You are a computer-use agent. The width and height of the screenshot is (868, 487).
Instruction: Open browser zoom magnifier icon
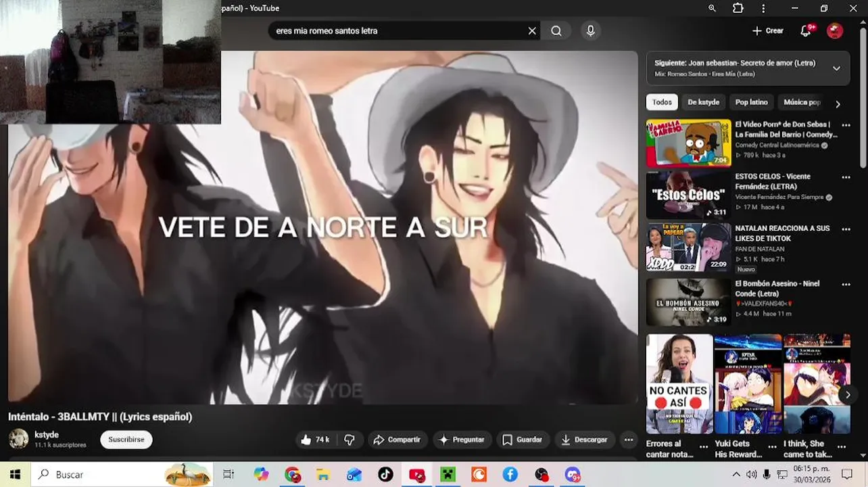[x=712, y=8]
